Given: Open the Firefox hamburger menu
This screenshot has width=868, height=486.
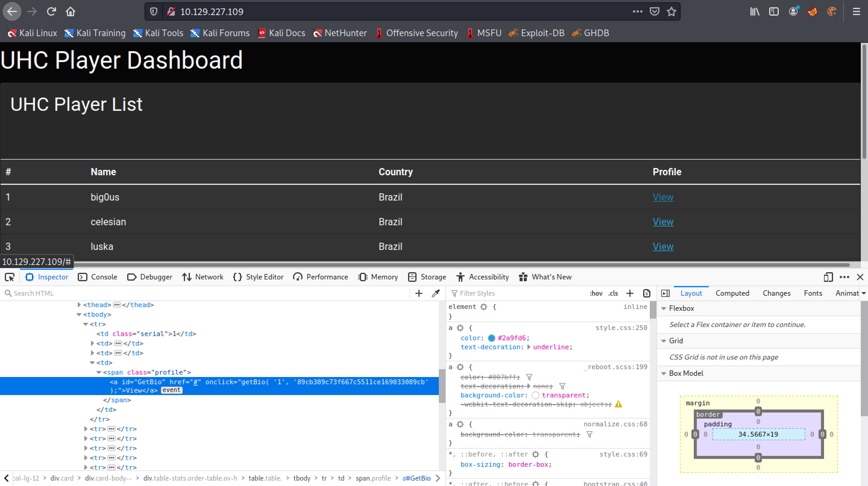Looking at the screenshot, I should point(856,12).
